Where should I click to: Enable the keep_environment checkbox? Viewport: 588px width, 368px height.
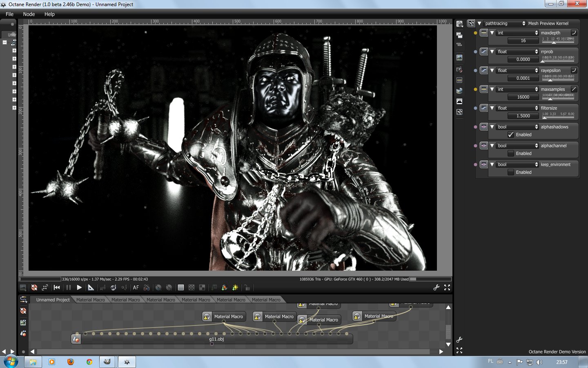click(x=511, y=172)
